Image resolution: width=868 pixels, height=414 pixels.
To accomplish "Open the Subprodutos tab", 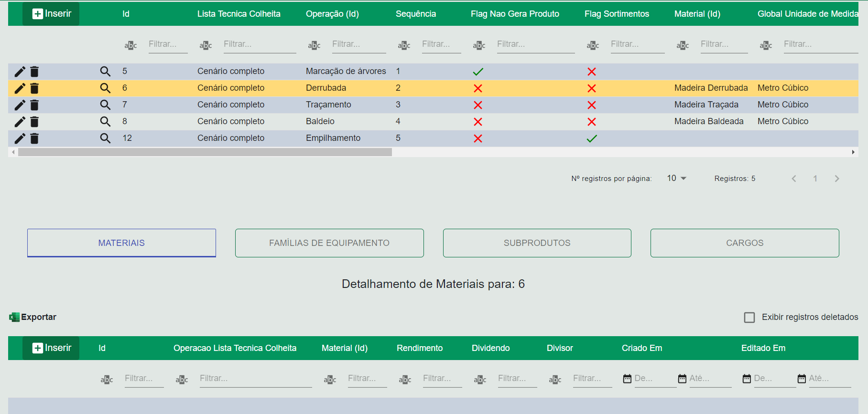I will [x=537, y=243].
